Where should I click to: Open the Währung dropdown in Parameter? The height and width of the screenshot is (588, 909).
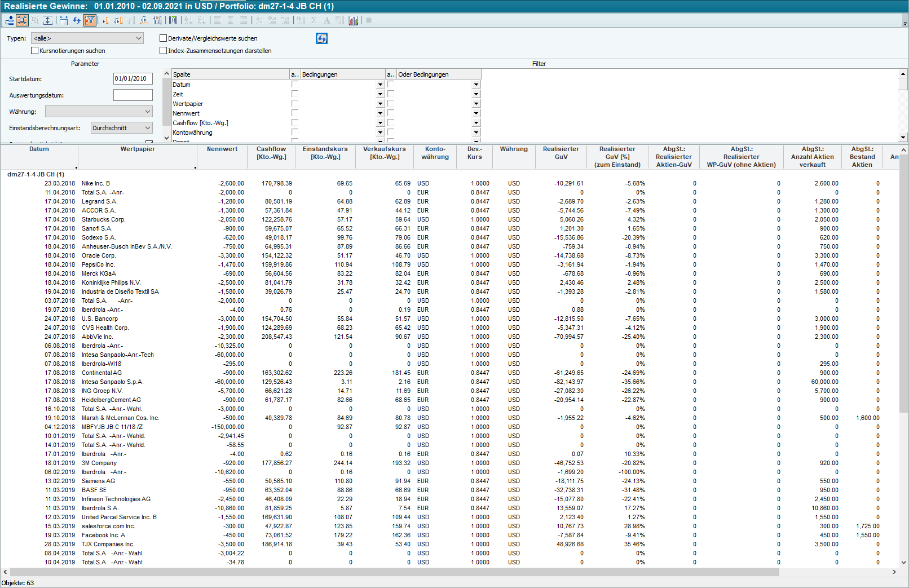click(x=99, y=112)
